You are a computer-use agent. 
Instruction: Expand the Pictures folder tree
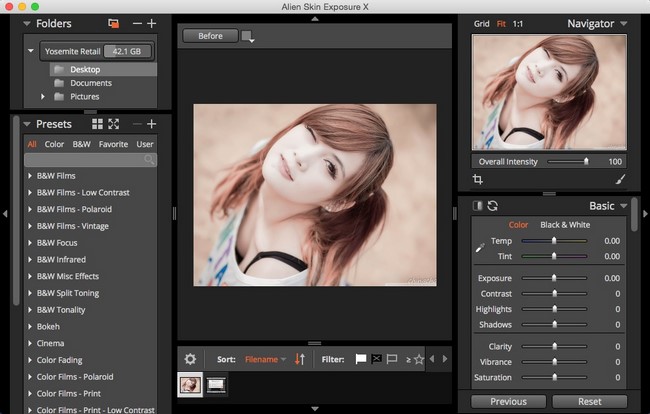pyautogui.click(x=43, y=97)
